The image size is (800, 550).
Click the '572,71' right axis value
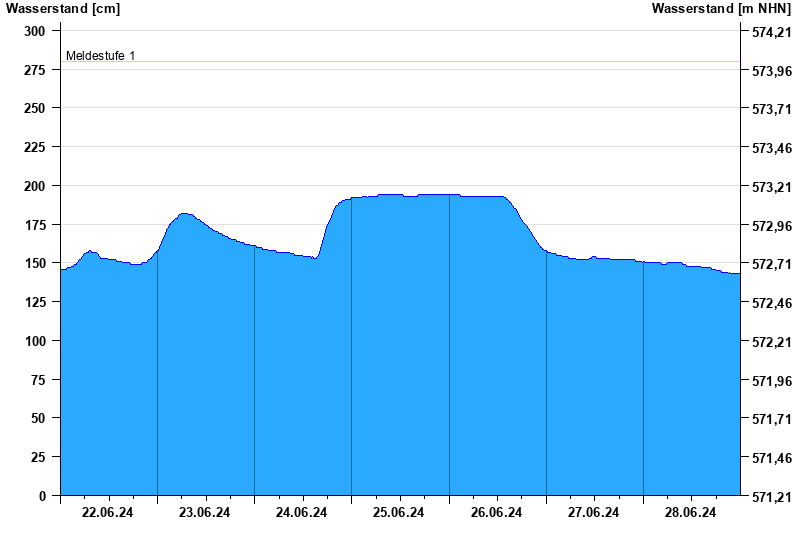click(x=772, y=264)
